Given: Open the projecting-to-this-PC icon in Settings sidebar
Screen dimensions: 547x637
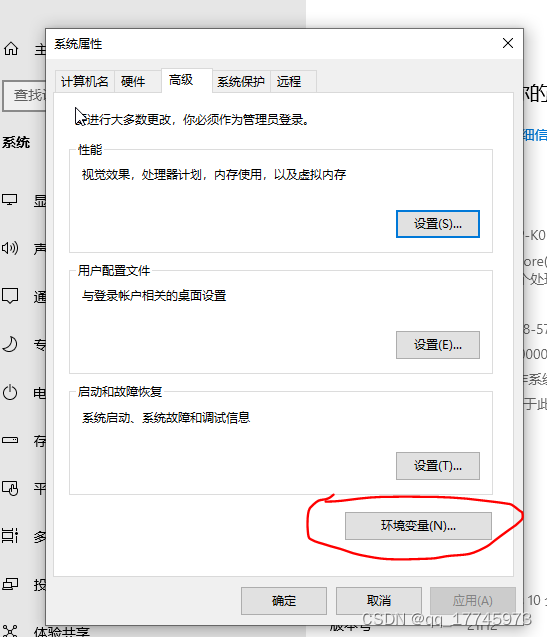Looking at the screenshot, I should coord(10,584).
